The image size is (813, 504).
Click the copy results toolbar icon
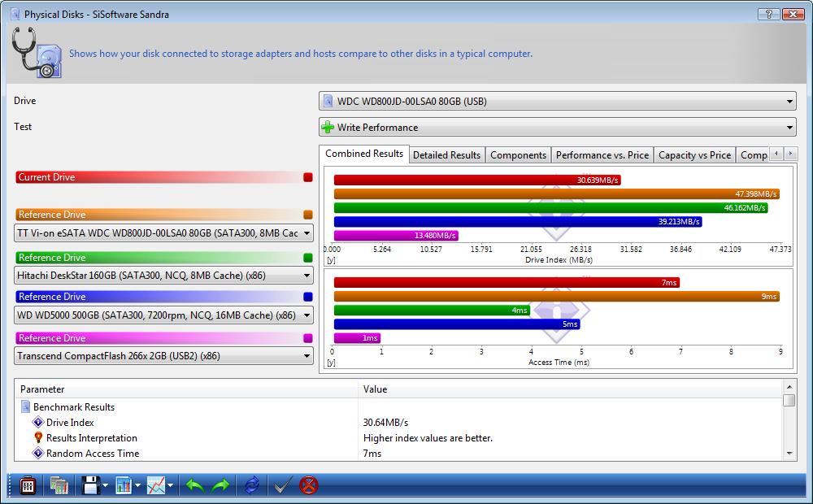click(59, 485)
